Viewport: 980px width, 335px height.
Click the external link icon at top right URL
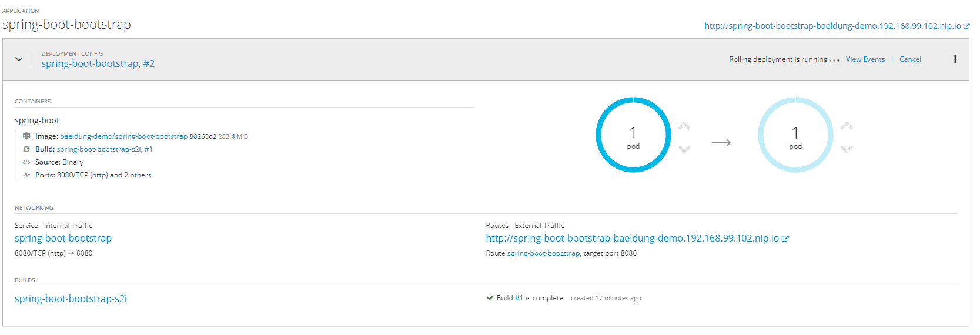(x=966, y=26)
